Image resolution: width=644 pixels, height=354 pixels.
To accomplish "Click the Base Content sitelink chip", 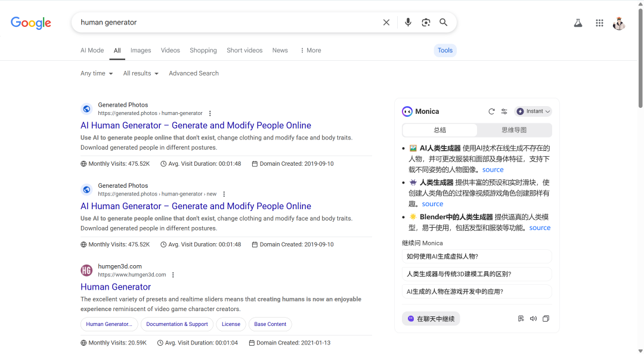I will [270, 324].
